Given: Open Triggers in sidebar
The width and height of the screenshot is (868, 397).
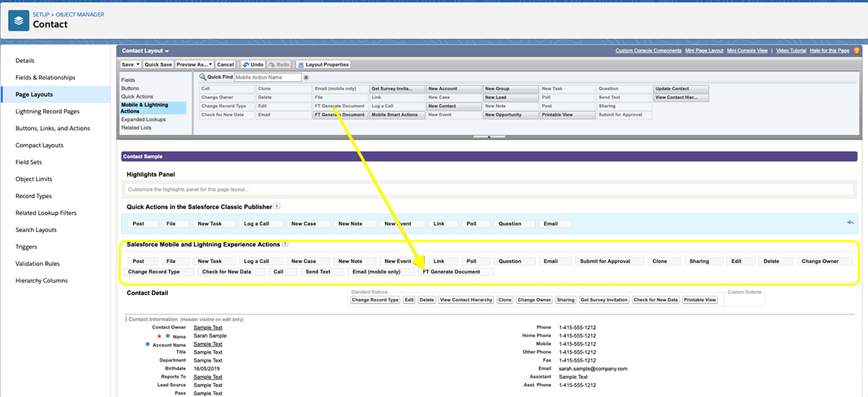Looking at the screenshot, I should [x=26, y=247].
